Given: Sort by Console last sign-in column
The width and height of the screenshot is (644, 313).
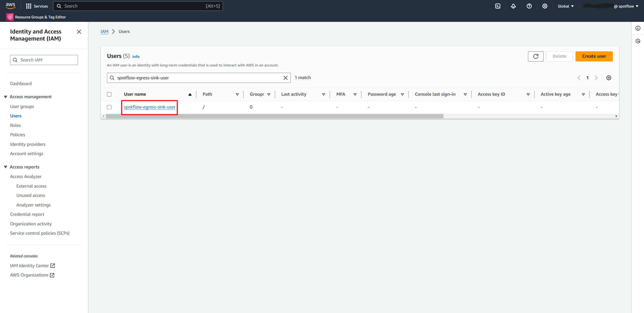Looking at the screenshot, I should (465, 94).
